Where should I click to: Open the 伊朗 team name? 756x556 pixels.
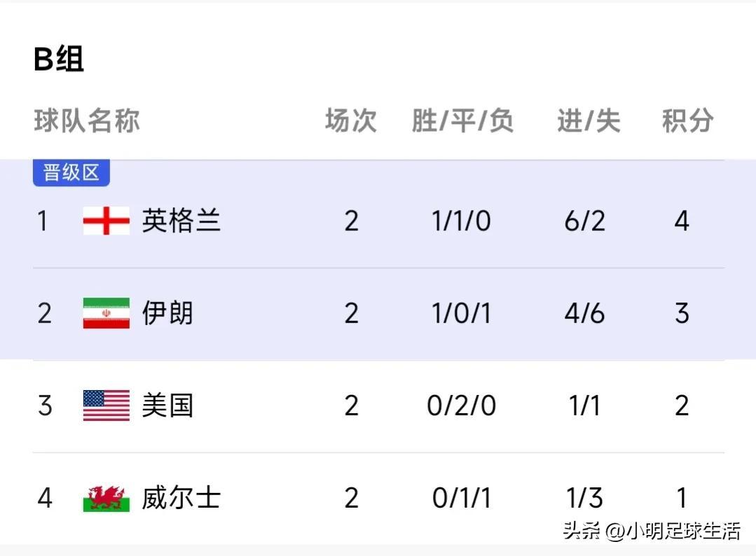tap(167, 313)
